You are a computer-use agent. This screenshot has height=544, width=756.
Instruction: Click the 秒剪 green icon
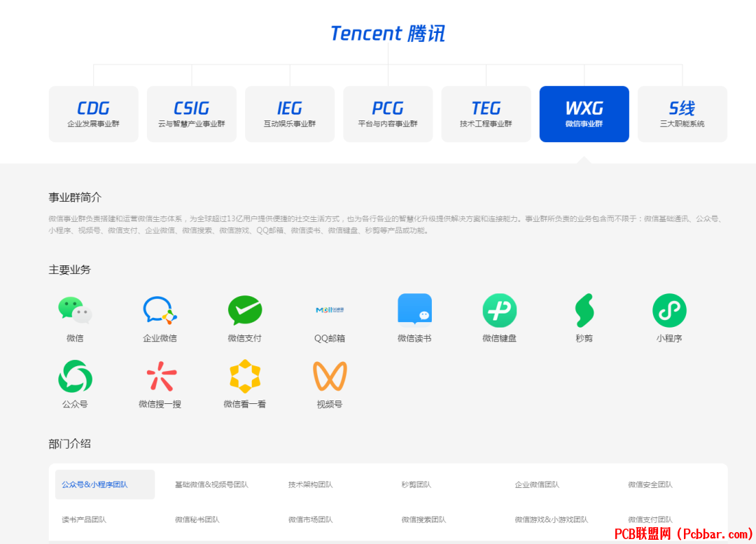point(584,310)
